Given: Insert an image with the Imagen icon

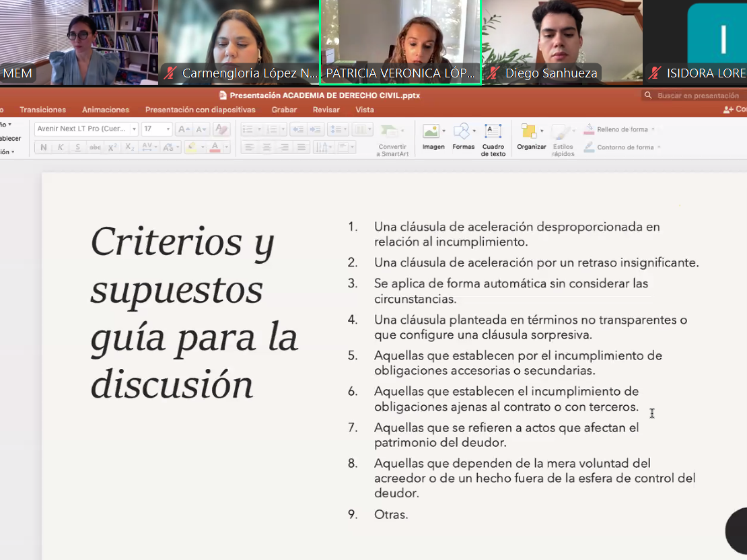Looking at the screenshot, I should 433,136.
